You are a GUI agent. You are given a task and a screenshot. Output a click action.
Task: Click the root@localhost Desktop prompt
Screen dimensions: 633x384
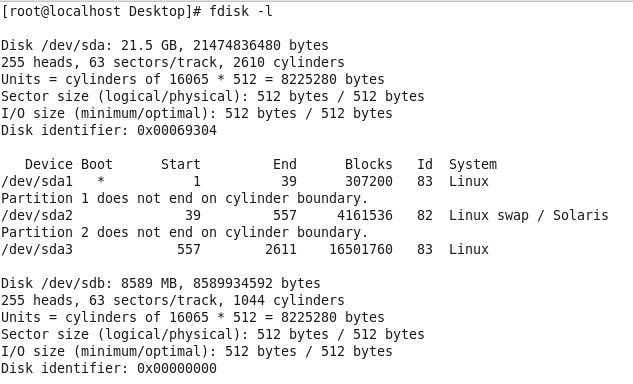point(101,11)
